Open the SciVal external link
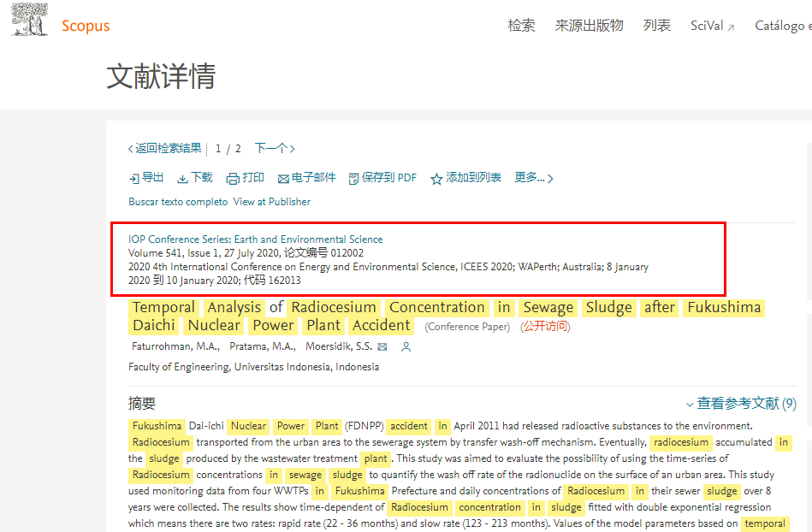Image resolution: width=812 pixels, height=532 pixels. pyautogui.click(x=712, y=26)
